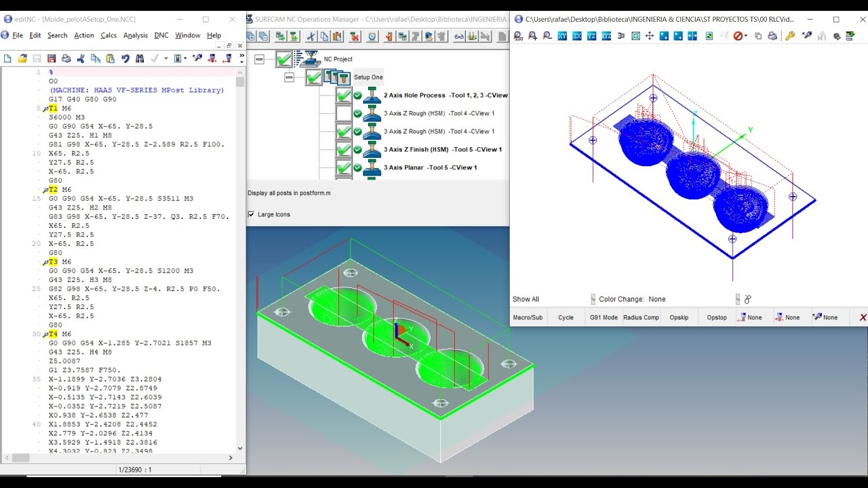
Task: Click the Cycle button
Action: 566,317
